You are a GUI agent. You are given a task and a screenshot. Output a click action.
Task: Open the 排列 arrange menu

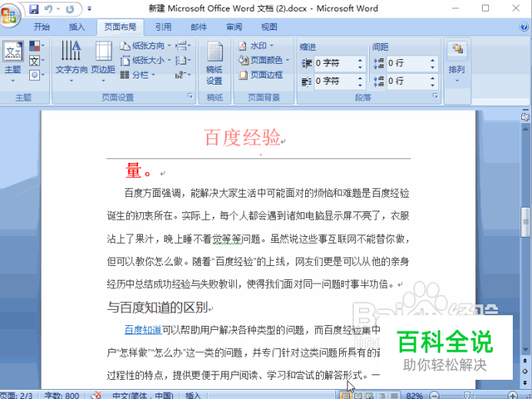tap(457, 63)
